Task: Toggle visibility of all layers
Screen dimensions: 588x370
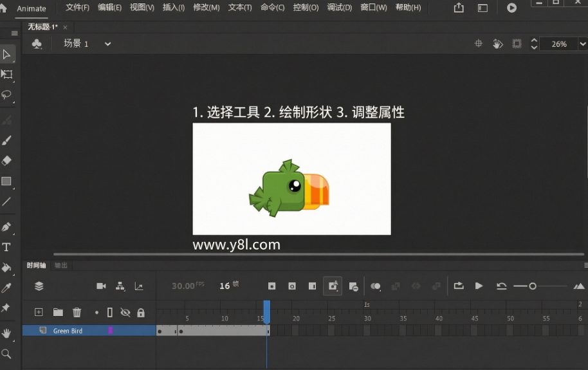Action: (125, 312)
